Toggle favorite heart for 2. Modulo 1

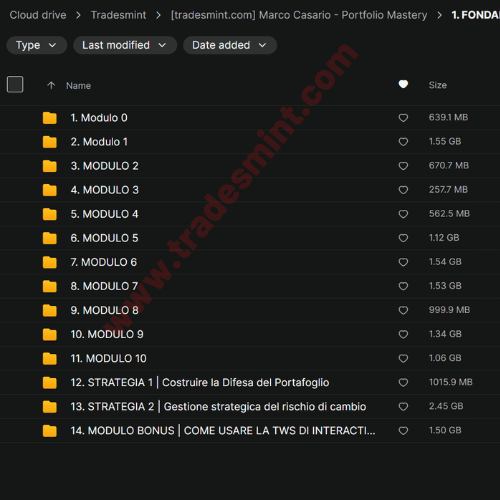(403, 142)
